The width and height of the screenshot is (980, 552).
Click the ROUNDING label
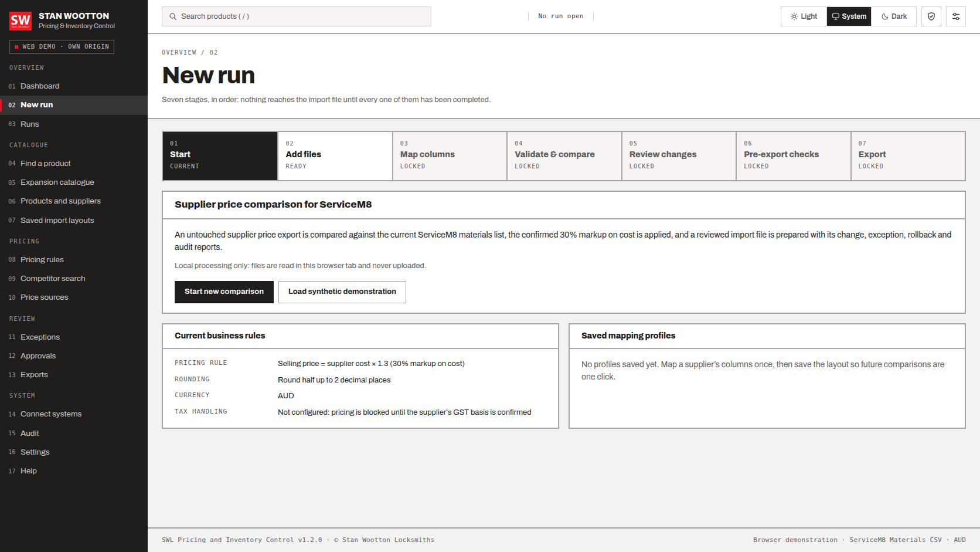pos(192,380)
